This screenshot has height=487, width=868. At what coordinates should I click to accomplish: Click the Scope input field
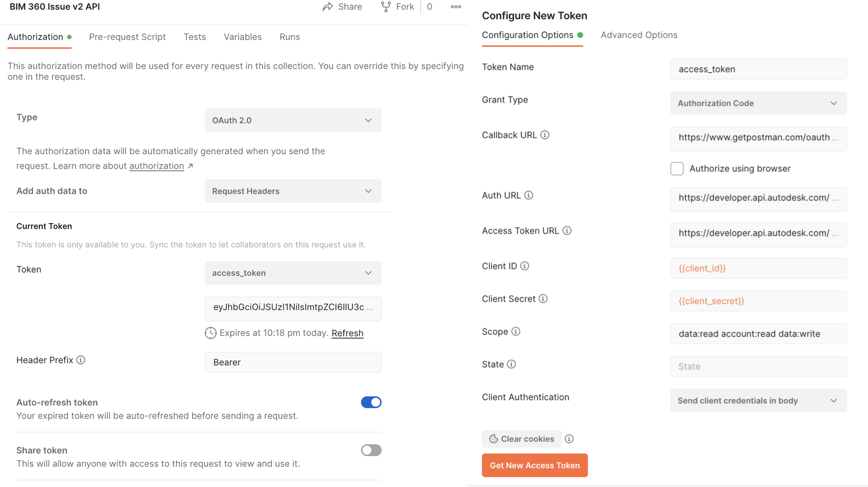[758, 334]
